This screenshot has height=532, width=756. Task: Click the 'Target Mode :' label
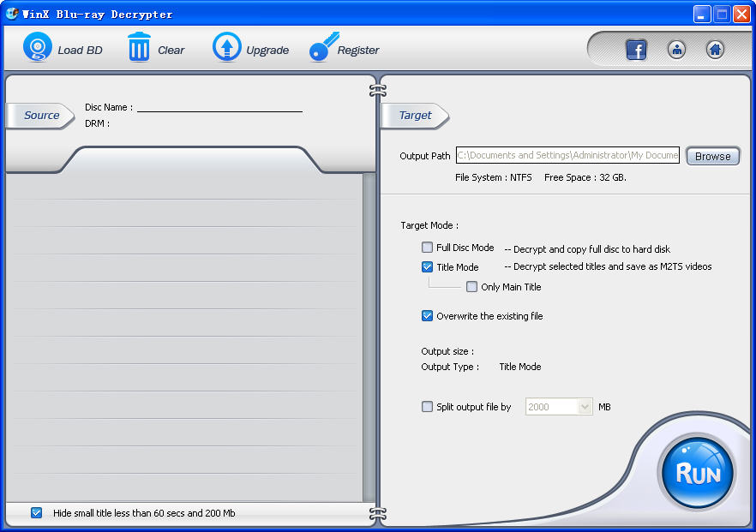[429, 225]
